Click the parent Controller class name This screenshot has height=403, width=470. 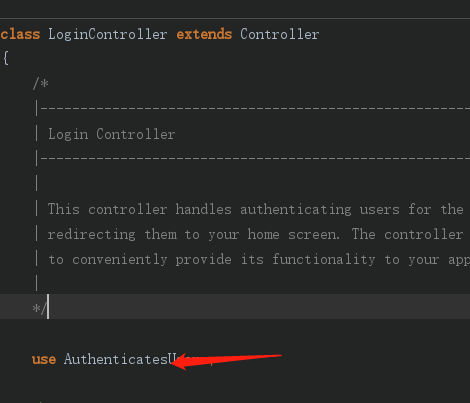tap(280, 34)
